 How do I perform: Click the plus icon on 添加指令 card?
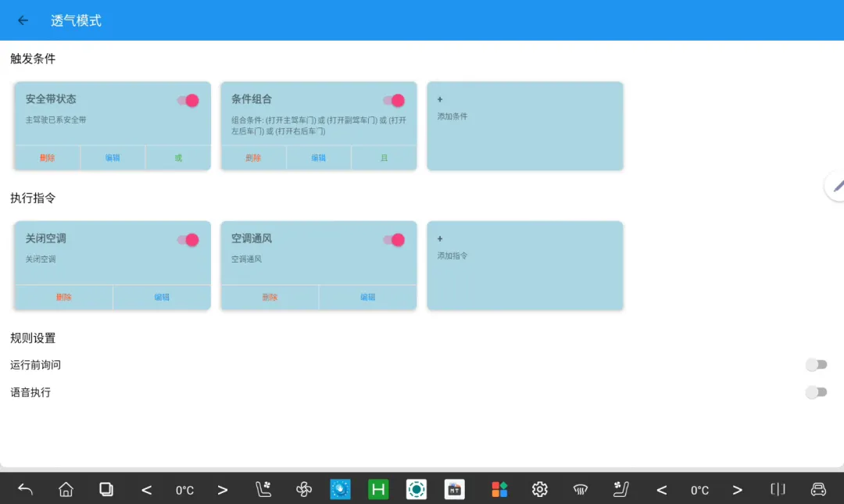(440, 238)
